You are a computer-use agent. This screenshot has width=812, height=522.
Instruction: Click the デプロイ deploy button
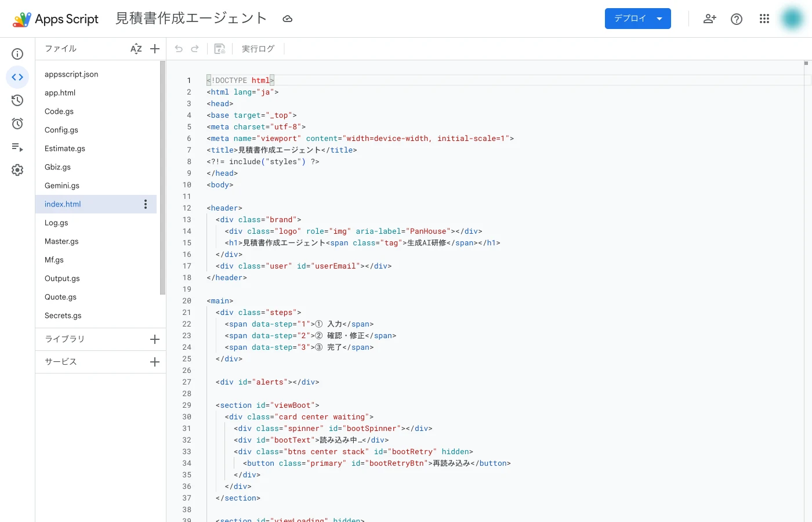point(630,19)
